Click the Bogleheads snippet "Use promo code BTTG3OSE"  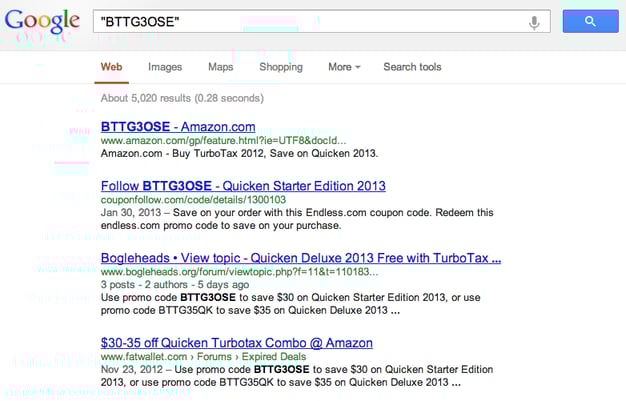(290, 304)
